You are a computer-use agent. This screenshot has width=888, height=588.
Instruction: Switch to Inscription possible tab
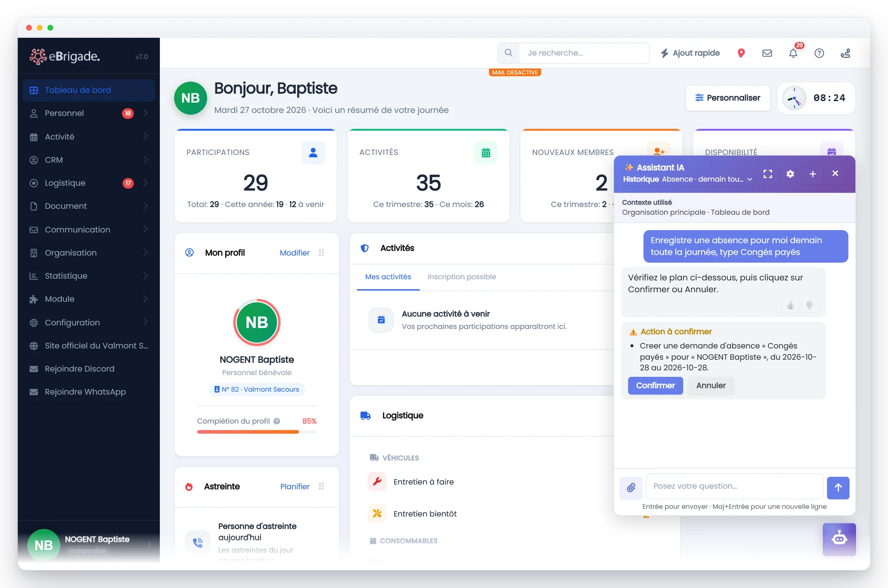[x=462, y=277]
